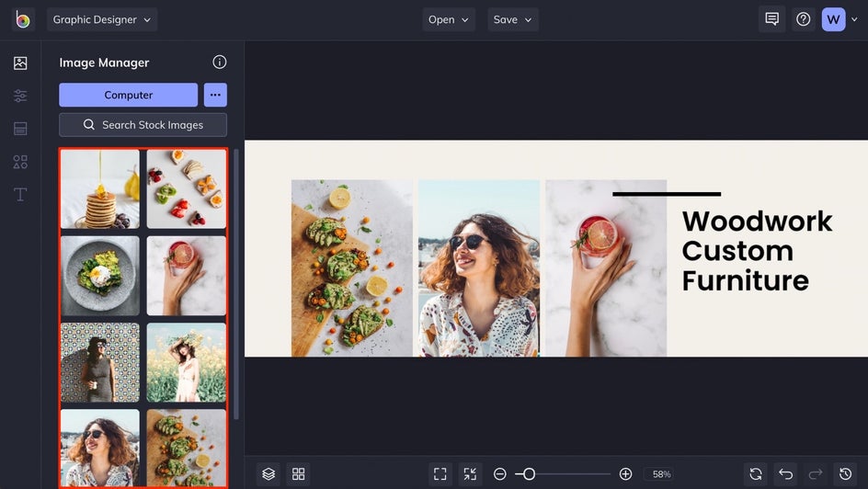Select the avocado toast board thumbnail
This screenshot has height=489, width=868.
[x=187, y=448]
